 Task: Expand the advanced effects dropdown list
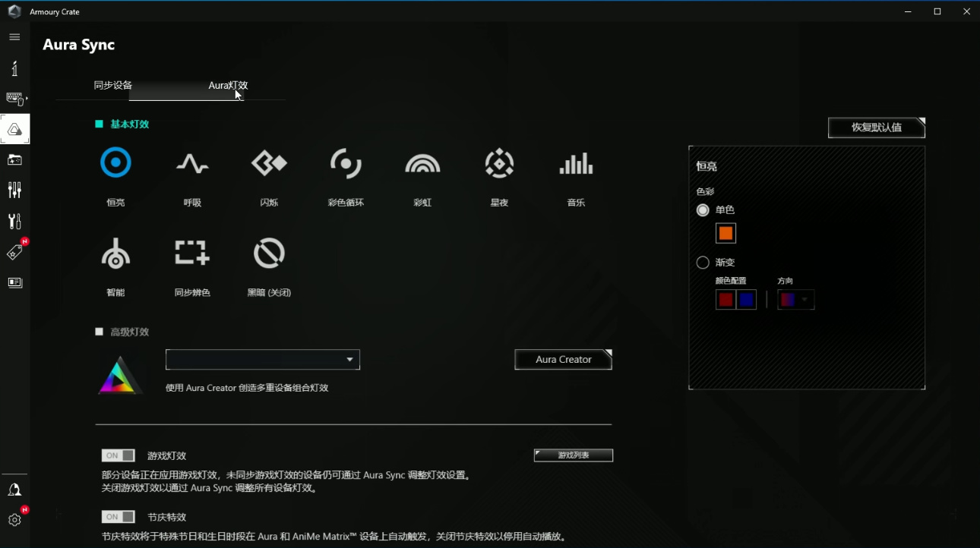coord(263,360)
